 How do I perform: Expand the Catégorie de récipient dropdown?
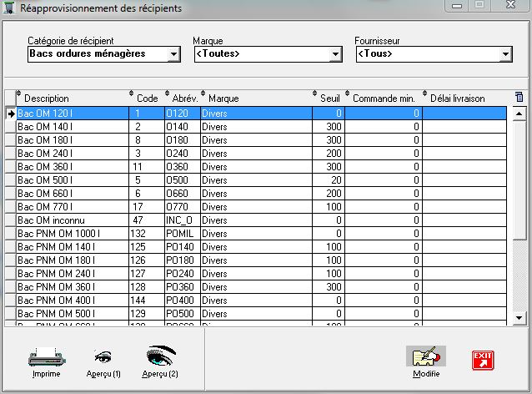click(x=173, y=54)
